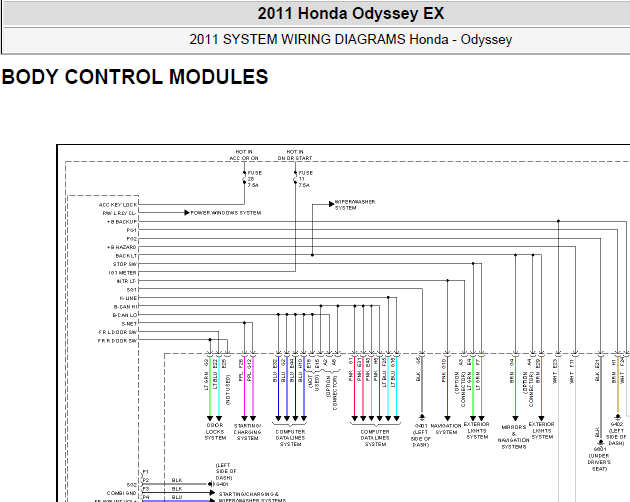The image size is (630, 502).
Task: Click the '2011 Honda Odyssey EX' title
Action: [x=351, y=13]
